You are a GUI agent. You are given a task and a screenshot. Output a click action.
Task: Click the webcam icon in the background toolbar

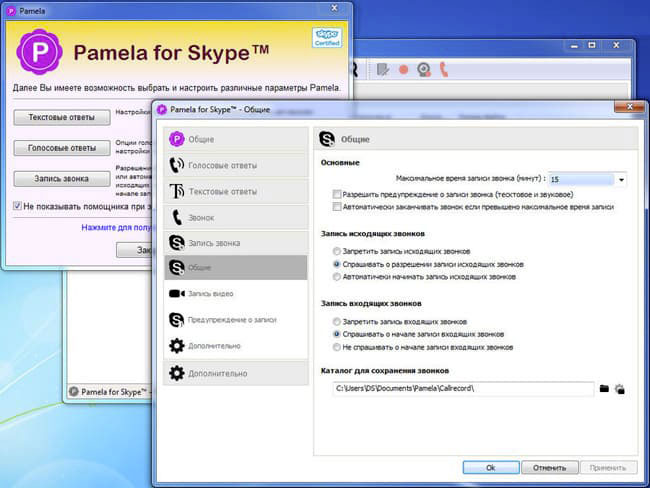424,69
